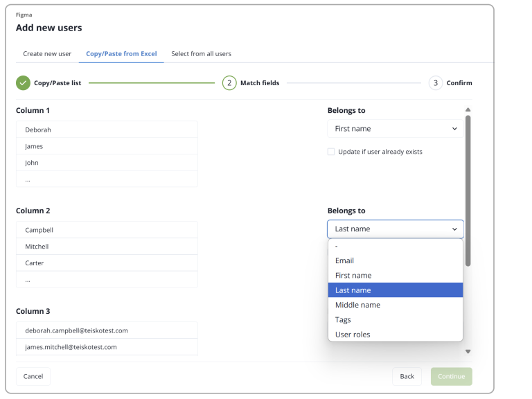The image size is (532, 399).
Task: Open the First name dropdown
Action: (x=395, y=129)
